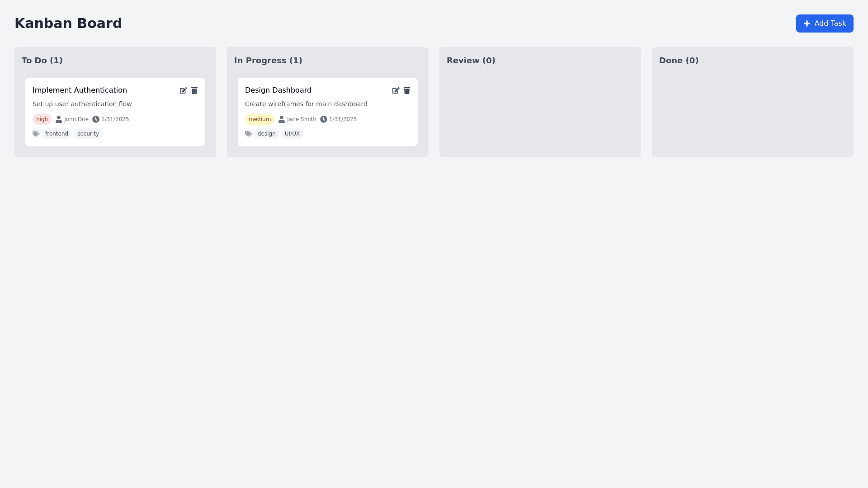Click the Done (0) column header
The width and height of the screenshot is (868, 488).
pyautogui.click(x=679, y=61)
